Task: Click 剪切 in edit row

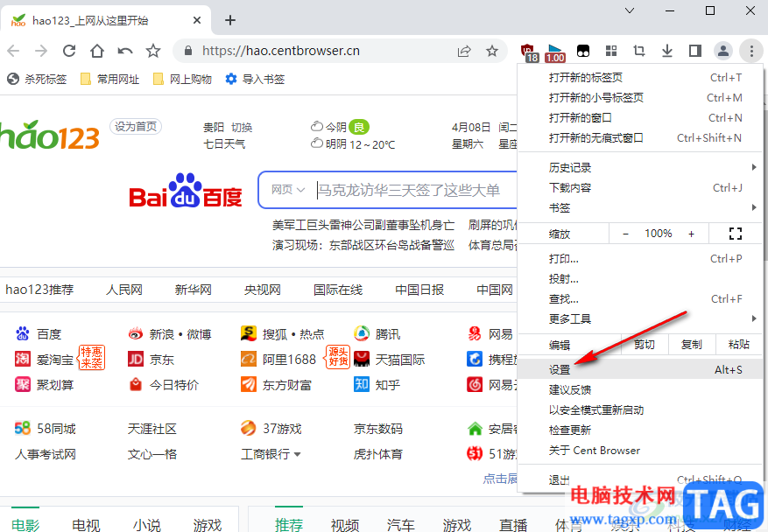Action: (644, 345)
